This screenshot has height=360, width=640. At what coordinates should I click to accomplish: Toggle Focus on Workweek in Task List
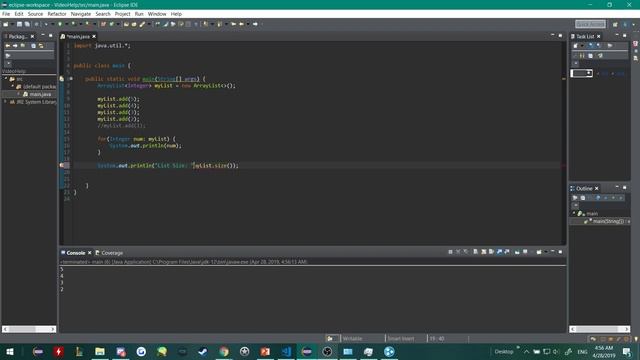610,46
